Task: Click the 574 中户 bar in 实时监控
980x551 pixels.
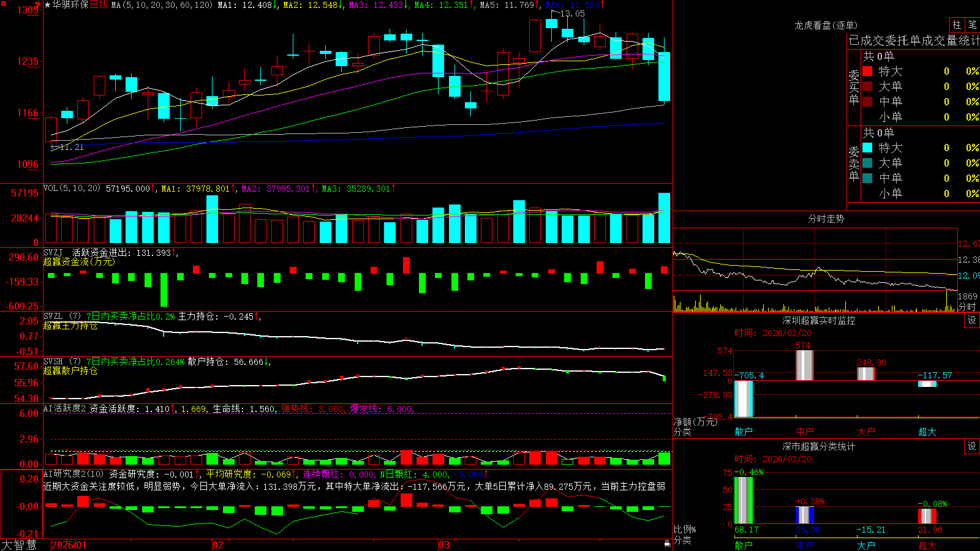Action: [804, 365]
